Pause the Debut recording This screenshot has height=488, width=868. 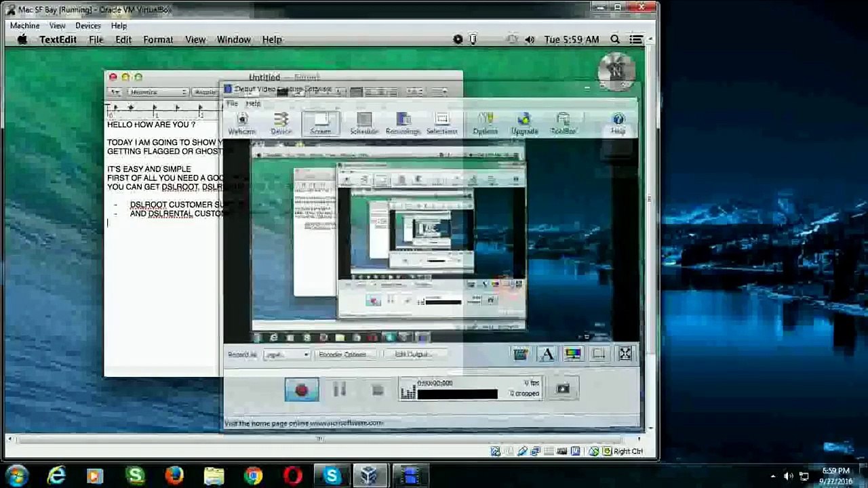[x=340, y=390]
